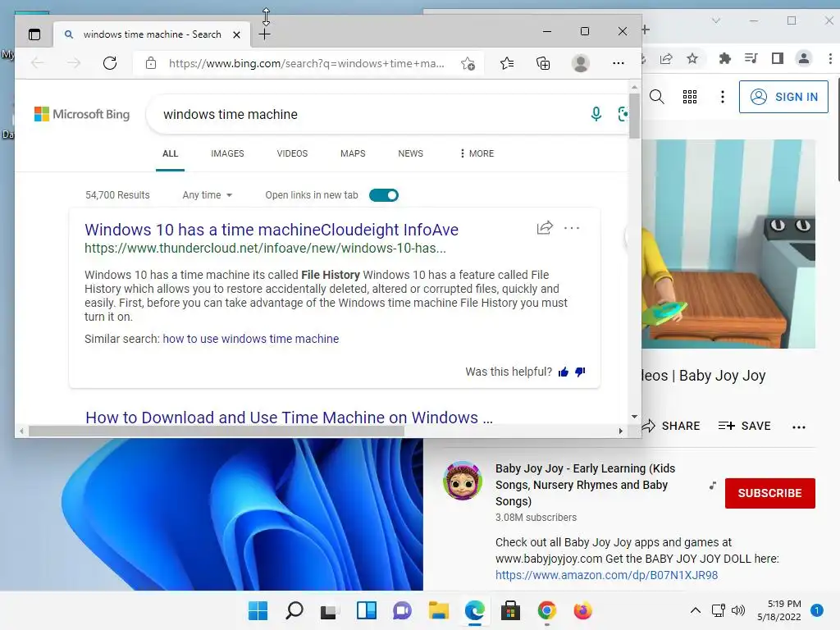Image resolution: width=840 pixels, height=630 pixels.
Task: Start Bing voice search microphone
Action: [596, 114]
